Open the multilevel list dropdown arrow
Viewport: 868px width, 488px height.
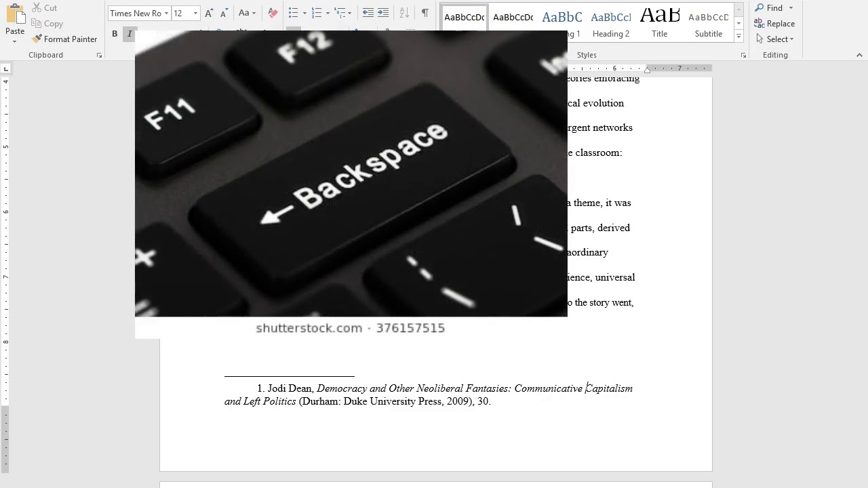tap(351, 13)
